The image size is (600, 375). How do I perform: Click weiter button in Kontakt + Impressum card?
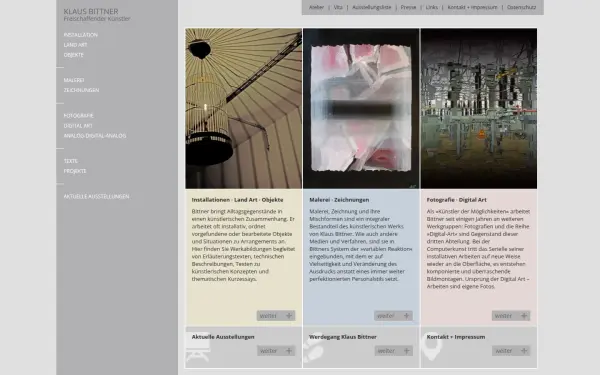click(511, 351)
